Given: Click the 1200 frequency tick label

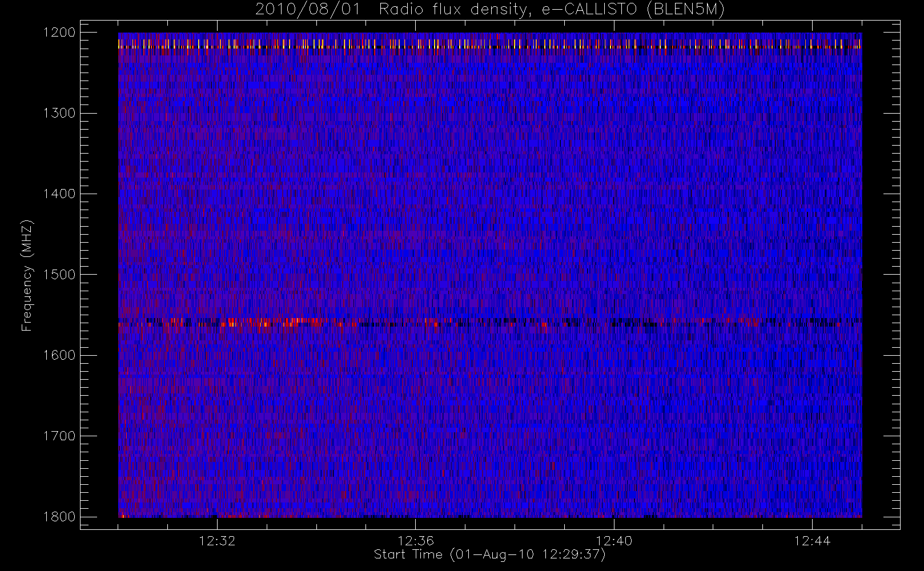Looking at the screenshot, I should tap(59, 33).
